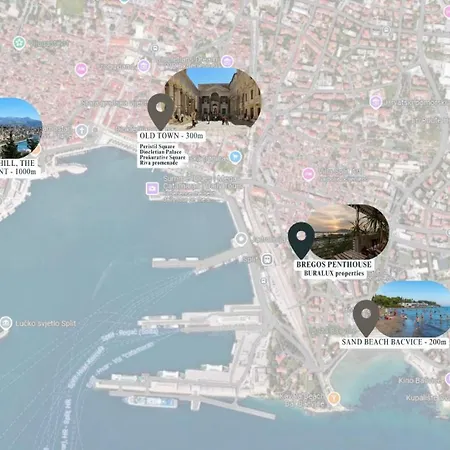
Task: Open the blue shopping cart map marker
Action: coord(235,157)
